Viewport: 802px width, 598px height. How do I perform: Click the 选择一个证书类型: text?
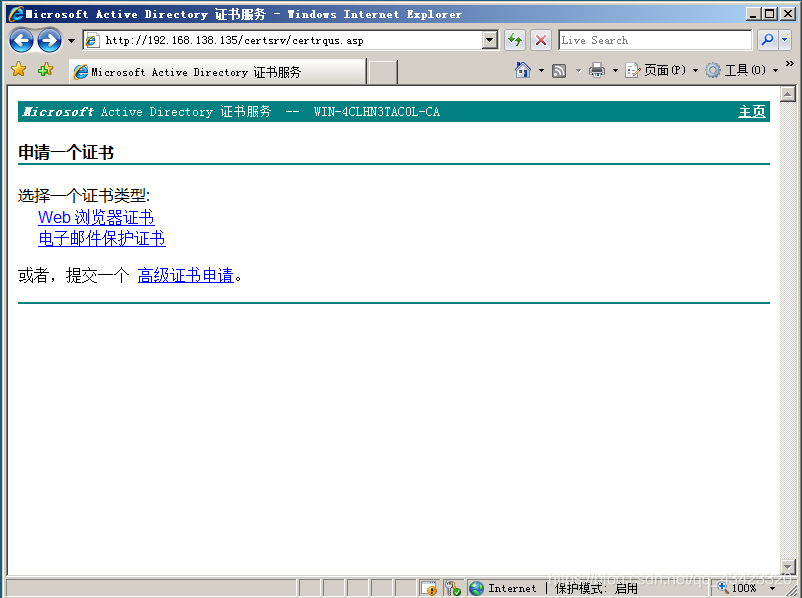(84, 195)
